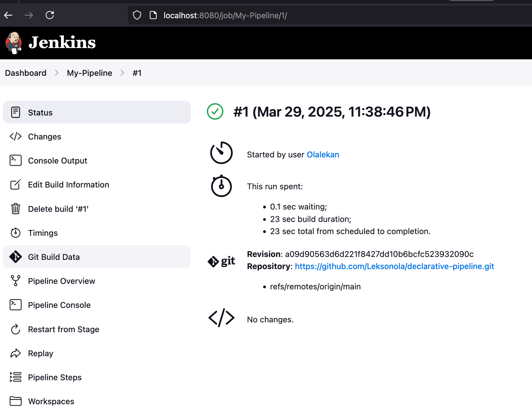Click the trash can delete icon
Image resolution: width=532 pixels, height=419 pixels.
pyautogui.click(x=16, y=209)
